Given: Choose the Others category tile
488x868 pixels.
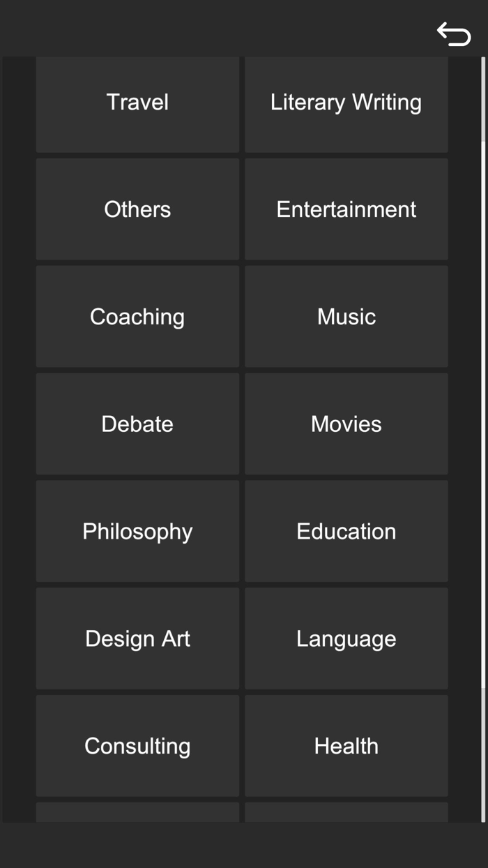Looking at the screenshot, I should click(137, 209).
